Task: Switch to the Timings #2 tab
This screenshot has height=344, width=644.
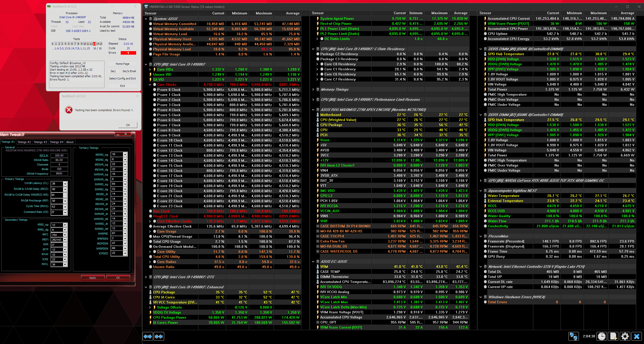Action: pos(24,142)
